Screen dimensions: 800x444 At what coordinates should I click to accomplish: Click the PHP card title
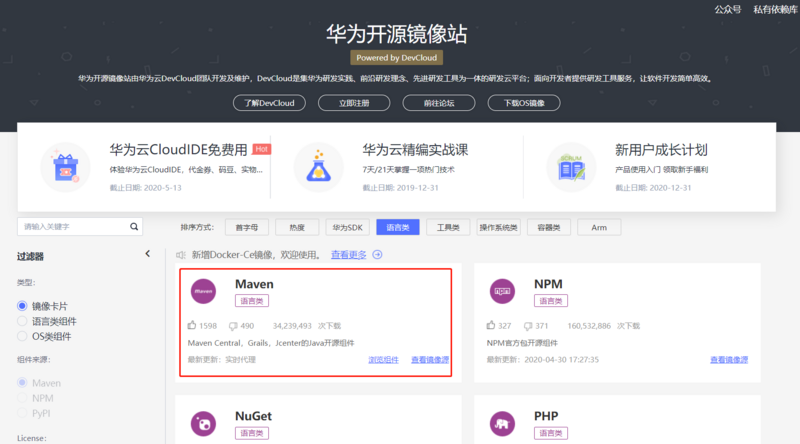(546, 416)
